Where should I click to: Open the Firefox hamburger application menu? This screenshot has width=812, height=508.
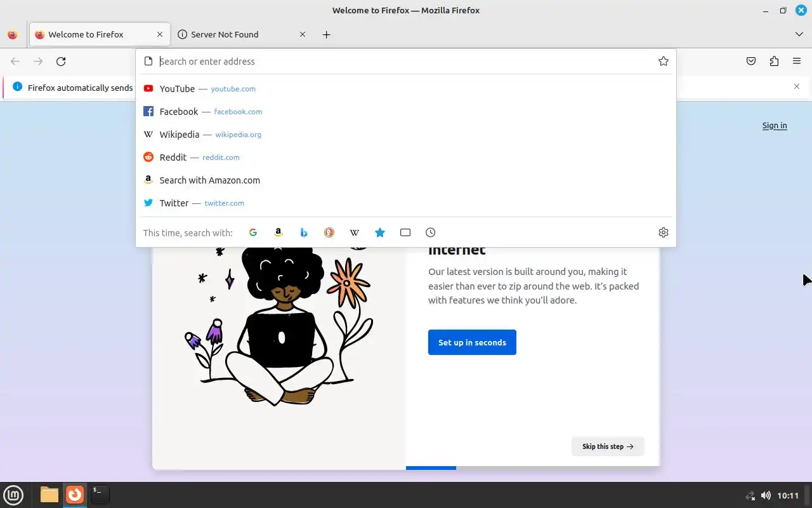(797, 61)
